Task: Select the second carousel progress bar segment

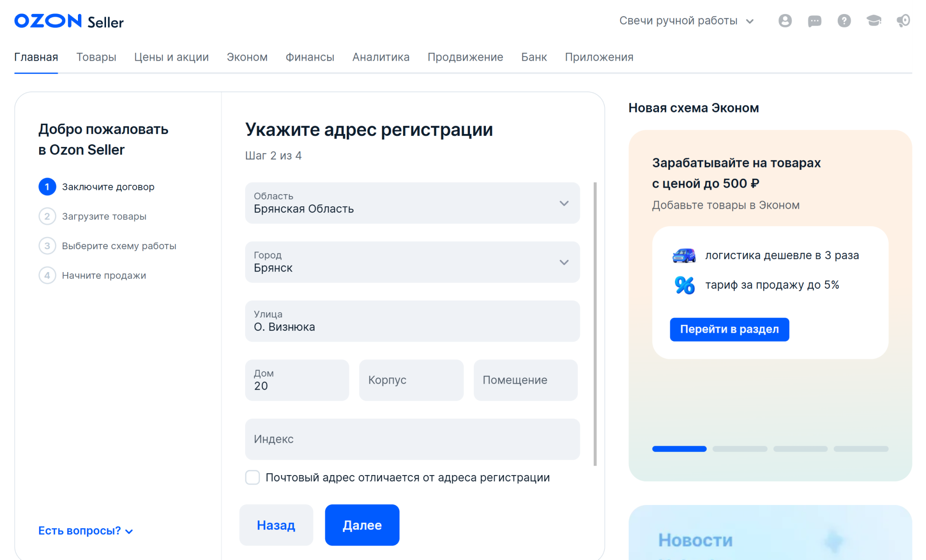Action: 739,448
